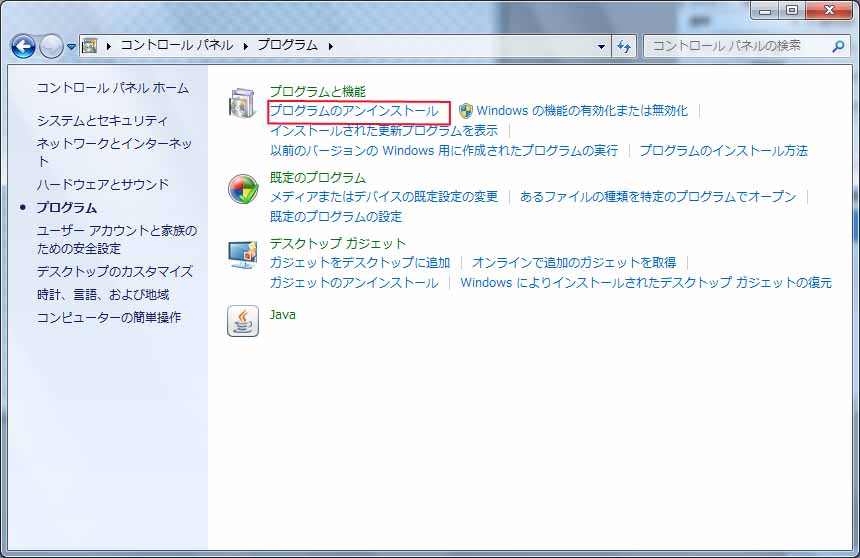Viewport: 860px width, 558px height.
Task: Click メディアまたはデバイスの既定設定の変更
Action: pyautogui.click(x=383, y=196)
